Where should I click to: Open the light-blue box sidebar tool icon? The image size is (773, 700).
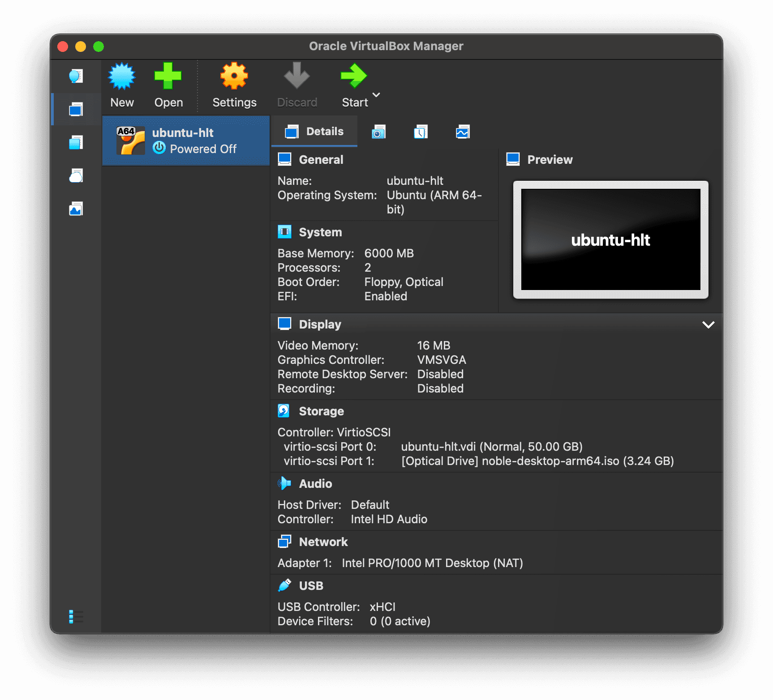(x=76, y=143)
